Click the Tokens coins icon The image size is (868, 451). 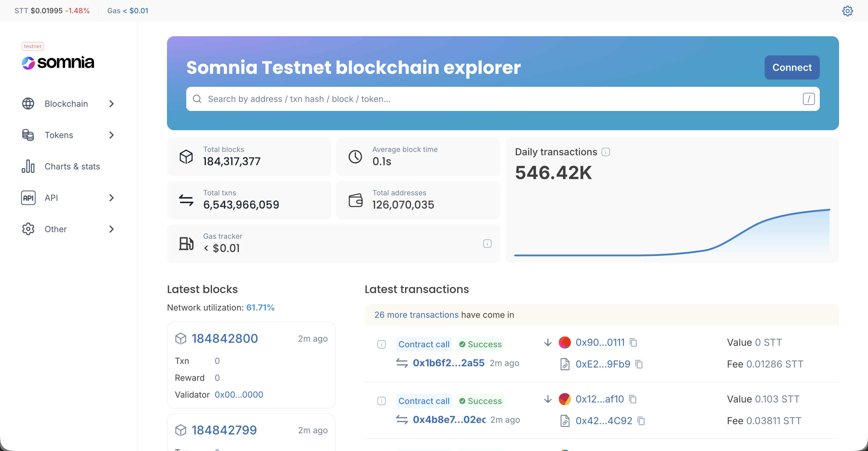[28, 135]
